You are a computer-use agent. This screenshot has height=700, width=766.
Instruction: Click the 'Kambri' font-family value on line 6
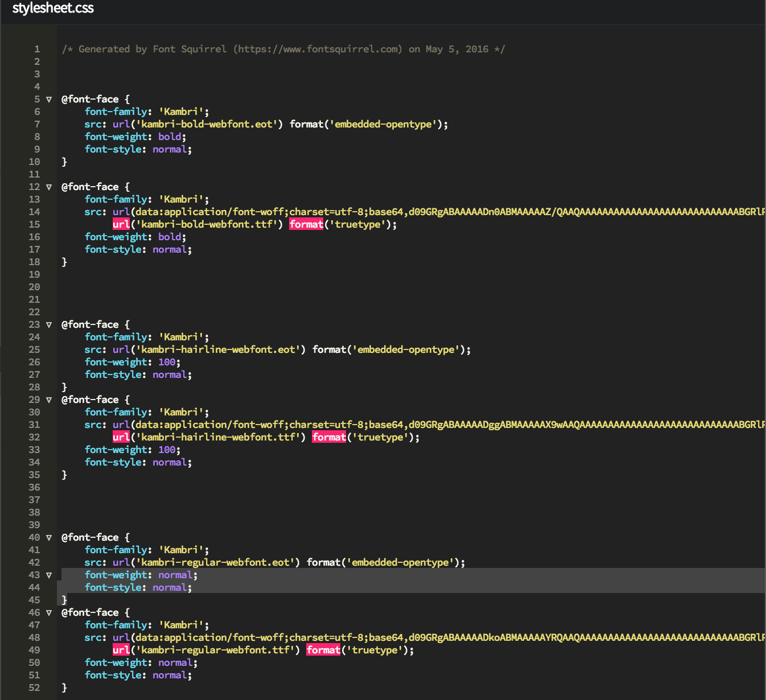(182, 112)
